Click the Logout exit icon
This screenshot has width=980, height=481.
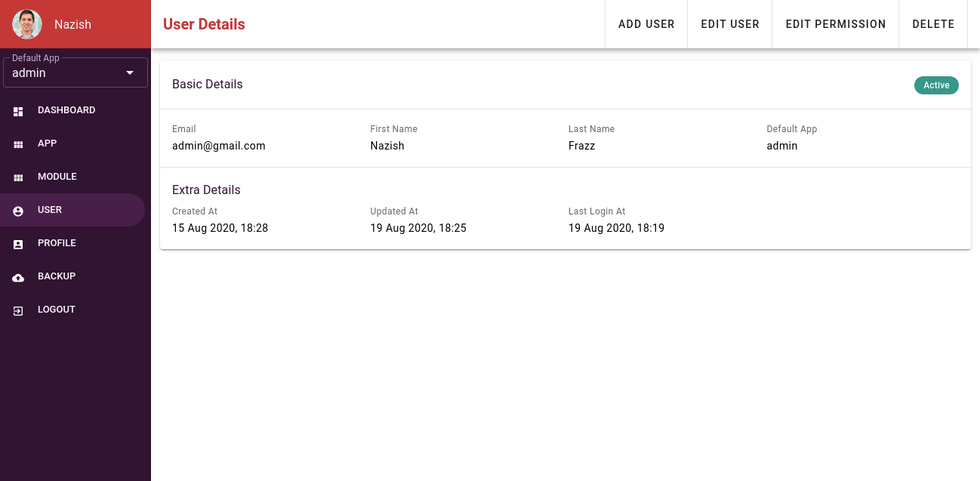(x=17, y=310)
